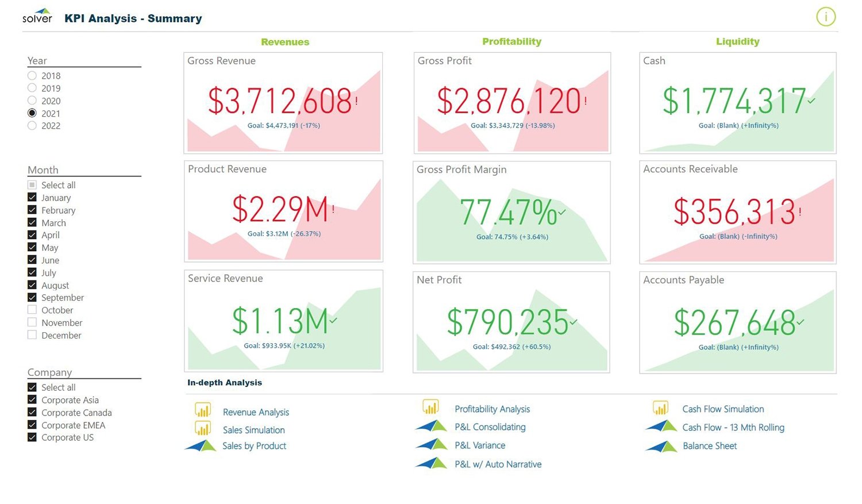
Task: Toggle Select all under Month
Action: point(32,185)
